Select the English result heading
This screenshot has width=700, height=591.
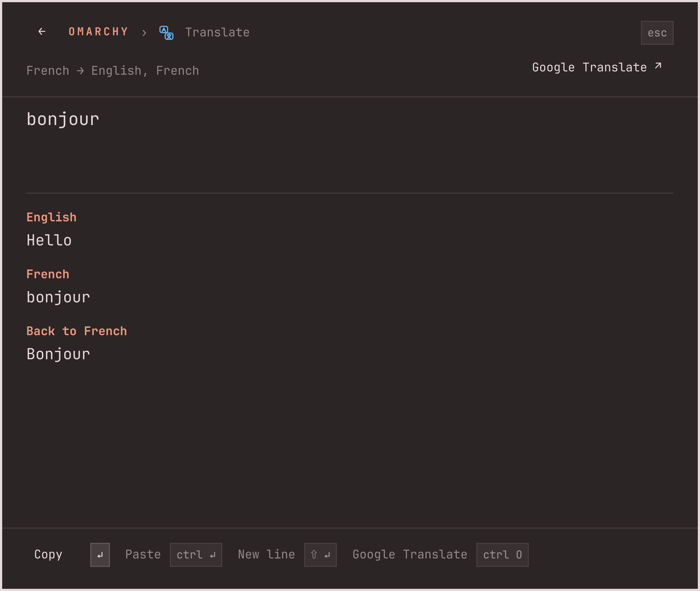pyautogui.click(x=52, y=217)
